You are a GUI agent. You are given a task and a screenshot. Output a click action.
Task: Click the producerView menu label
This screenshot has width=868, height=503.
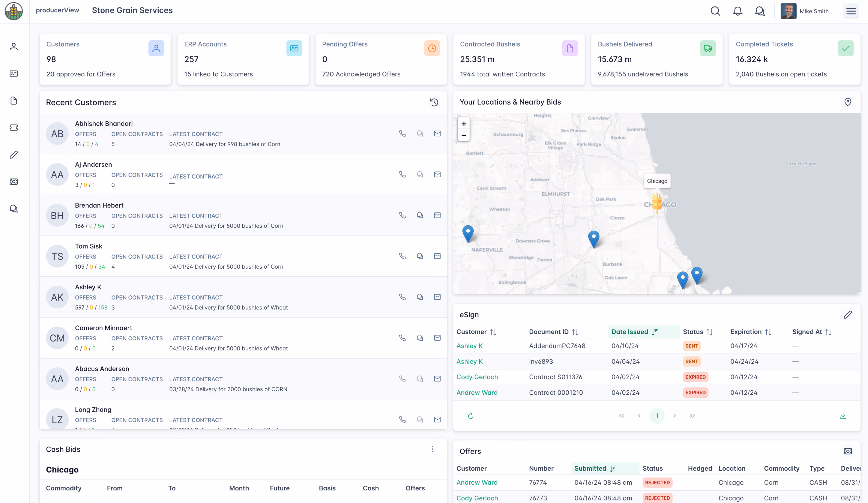(57, 10)
